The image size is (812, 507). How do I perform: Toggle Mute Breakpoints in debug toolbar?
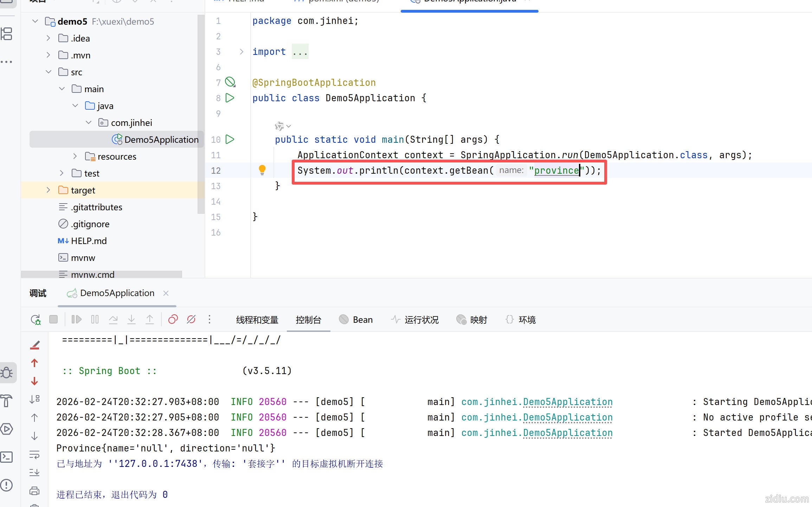point(191,319)
